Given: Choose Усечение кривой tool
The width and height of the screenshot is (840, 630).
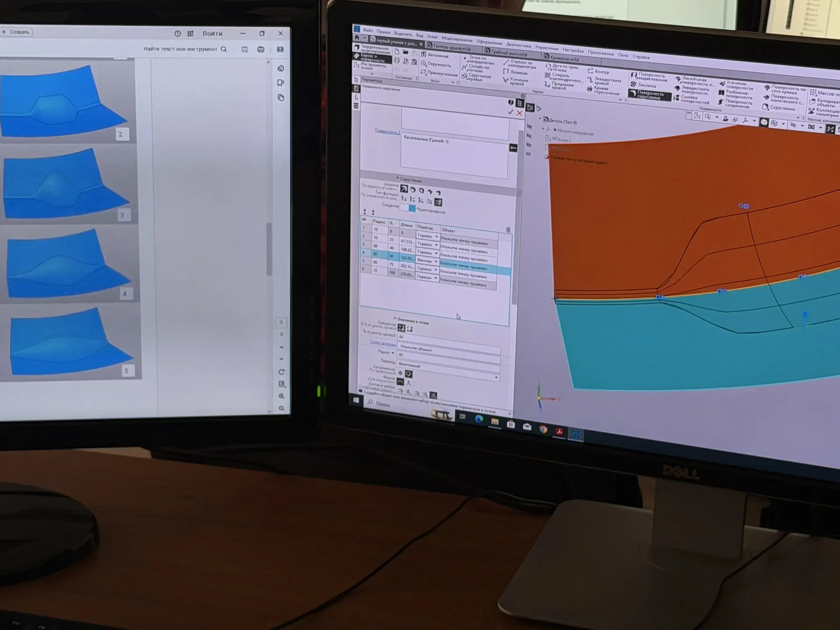Looking at the screenshot, I should tap(516, 81).
